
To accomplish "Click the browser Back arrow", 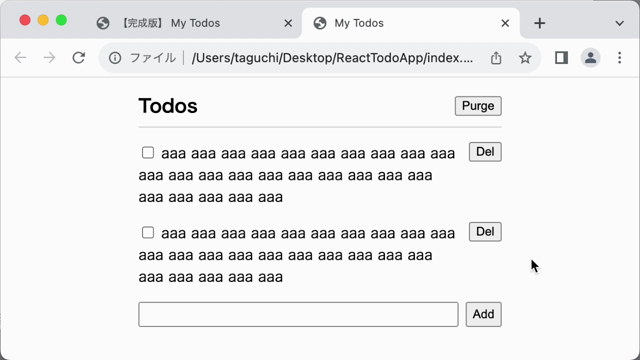I will 20,58.
